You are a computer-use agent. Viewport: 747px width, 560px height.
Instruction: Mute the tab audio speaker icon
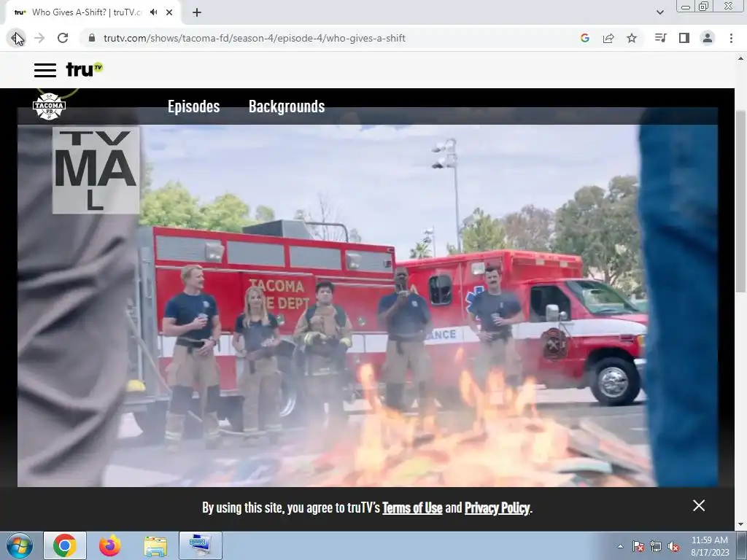pyautogui.click(x=153, y=12)
